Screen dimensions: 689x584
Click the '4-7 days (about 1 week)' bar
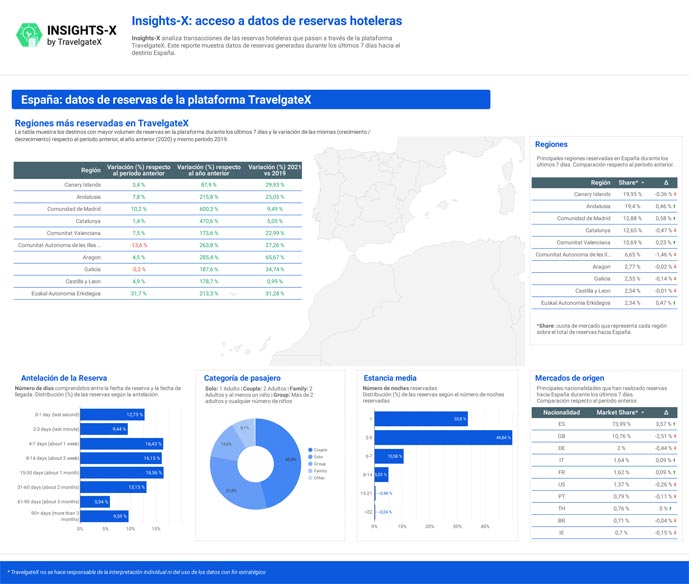point(121,444)
